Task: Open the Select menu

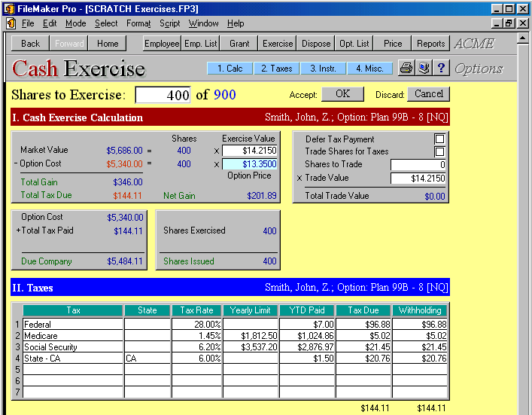Action: 106,23
